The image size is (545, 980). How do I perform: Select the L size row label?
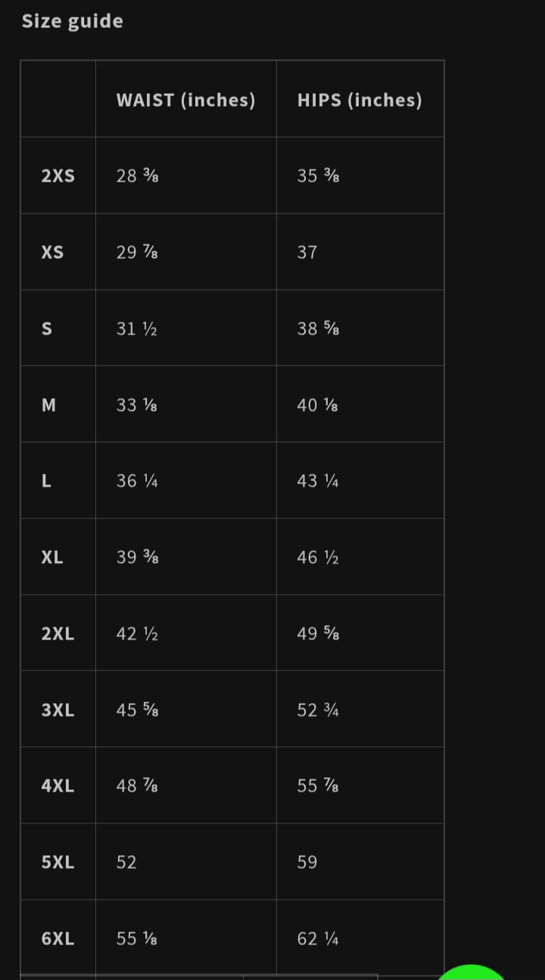(x=46, y=481)
